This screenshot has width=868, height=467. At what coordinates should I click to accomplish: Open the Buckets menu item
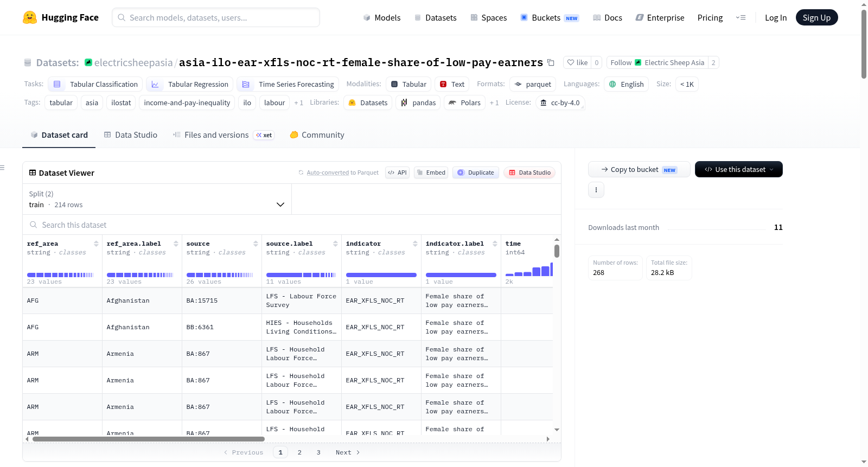(550, 17)
